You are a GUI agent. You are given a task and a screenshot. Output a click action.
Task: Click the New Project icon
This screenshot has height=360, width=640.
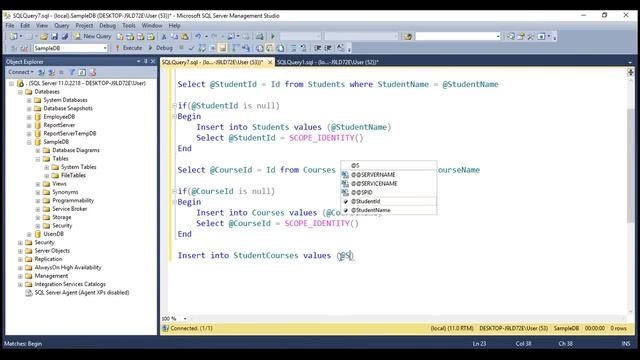(x=13, y=36)
